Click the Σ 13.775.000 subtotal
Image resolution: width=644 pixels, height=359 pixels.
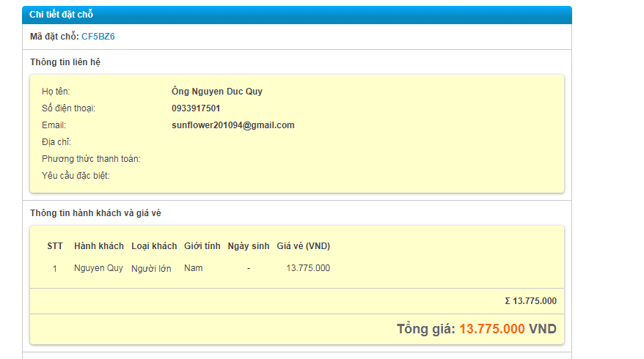click(x=530, y=301)
